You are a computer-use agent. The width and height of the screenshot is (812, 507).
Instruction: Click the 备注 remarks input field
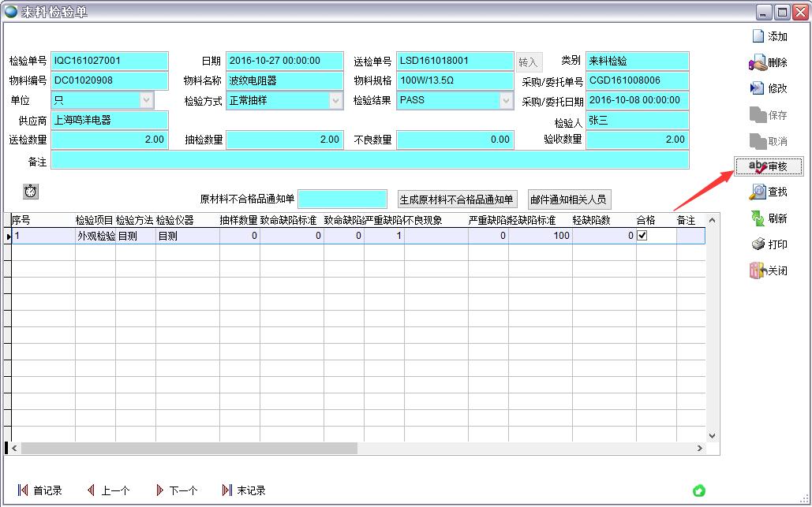coord(369,161)
